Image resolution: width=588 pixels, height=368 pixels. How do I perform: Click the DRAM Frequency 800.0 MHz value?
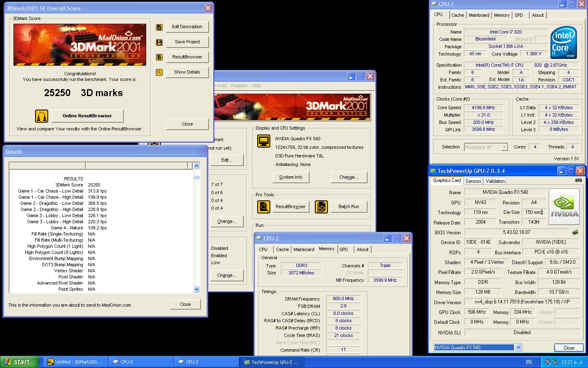pyautogui.click(x=343, y=299)
